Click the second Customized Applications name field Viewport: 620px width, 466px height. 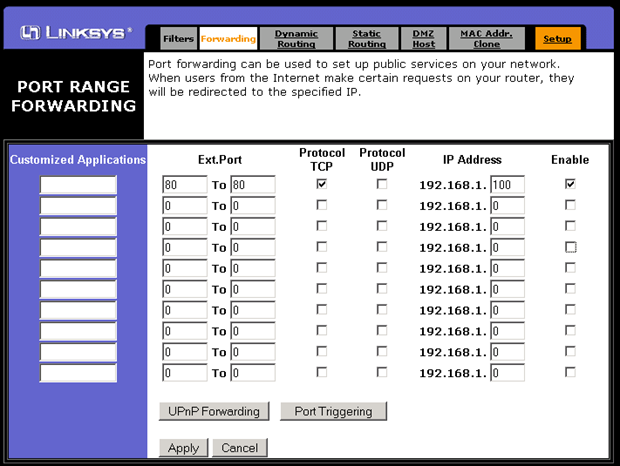tap(78, 206)
